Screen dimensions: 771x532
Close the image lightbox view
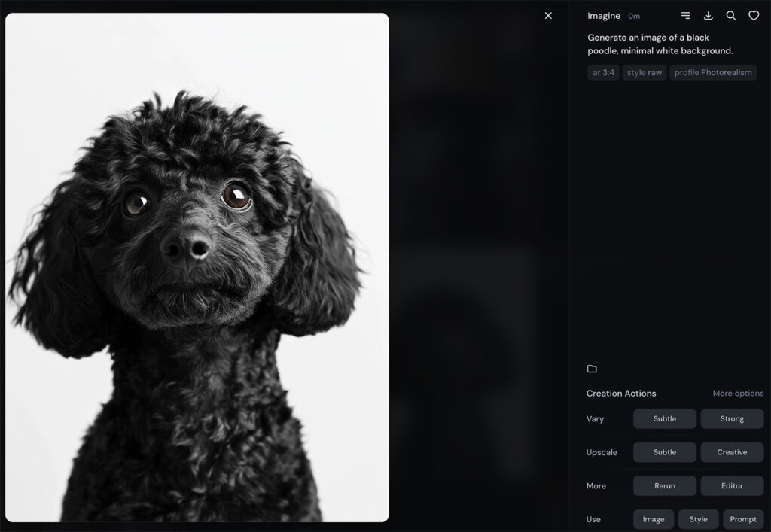click(x=548, y=16)
